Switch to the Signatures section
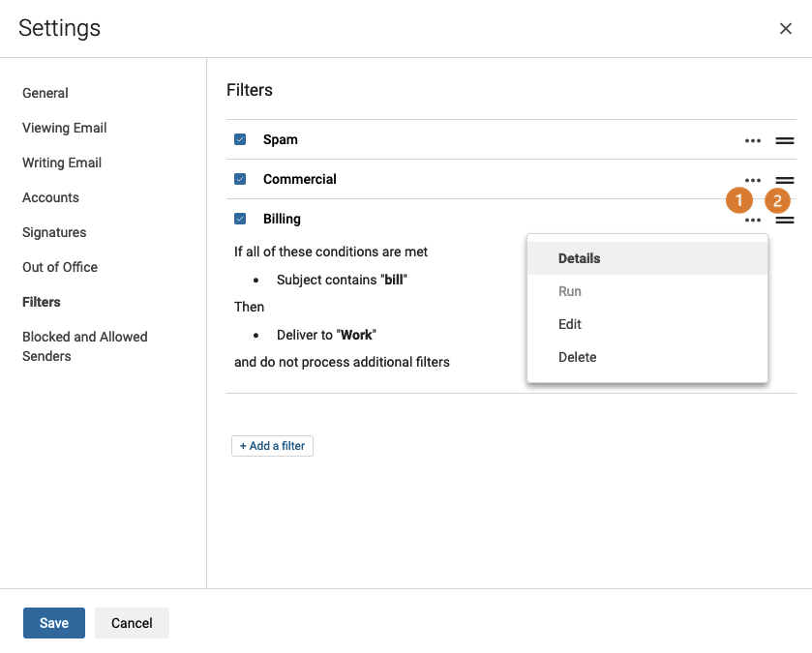 tap(54, 232)
